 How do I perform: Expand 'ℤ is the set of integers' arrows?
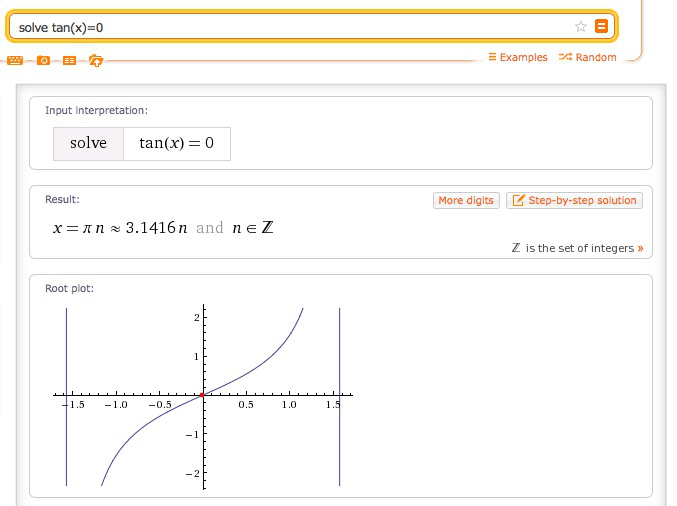(x=640, y=249)
